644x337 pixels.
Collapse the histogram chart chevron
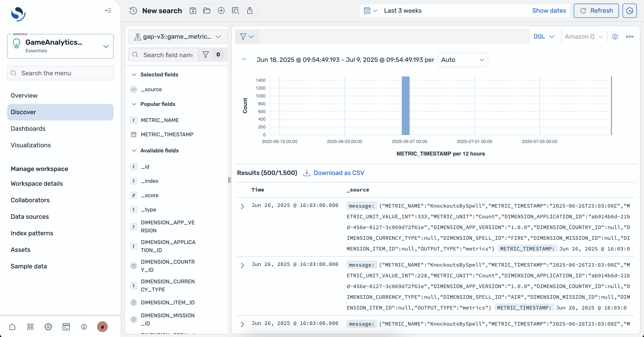click(244, 59)
